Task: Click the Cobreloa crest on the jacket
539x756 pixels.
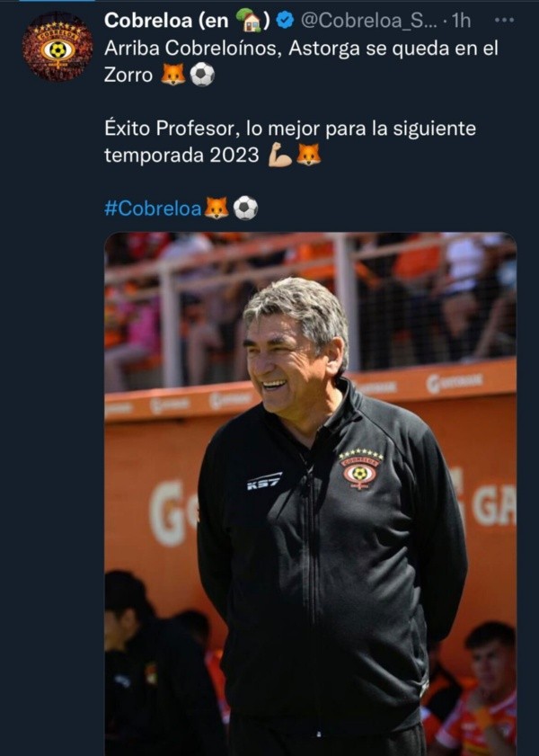Action: coord(360,470)
